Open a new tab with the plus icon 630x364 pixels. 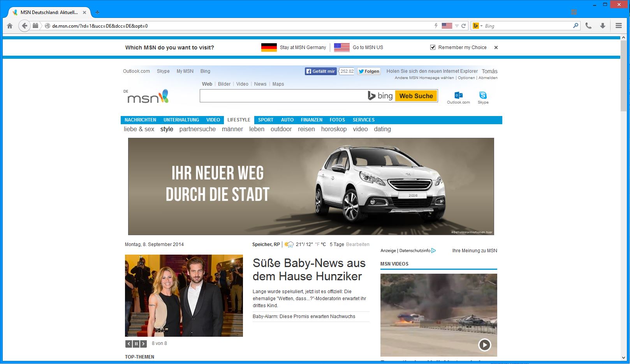coord(97,12)
